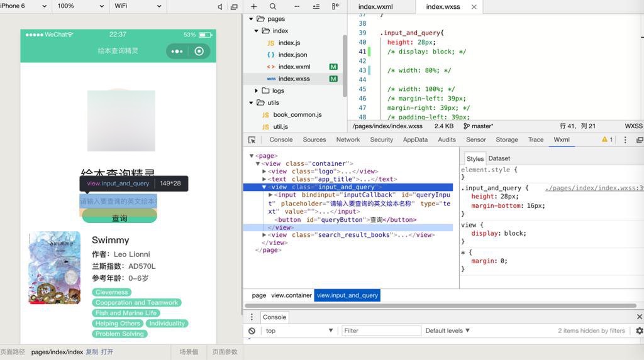Open the Default levels dropdown

coord(447,330)
